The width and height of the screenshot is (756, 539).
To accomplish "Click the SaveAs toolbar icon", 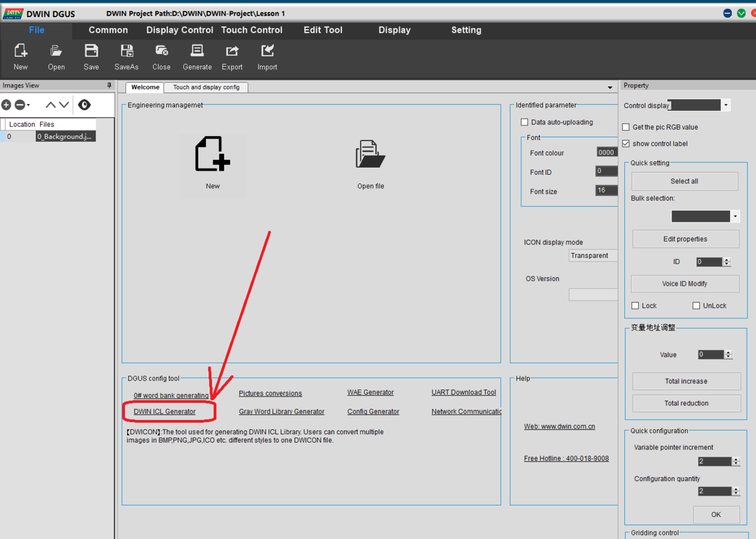I will pos(127,51).
